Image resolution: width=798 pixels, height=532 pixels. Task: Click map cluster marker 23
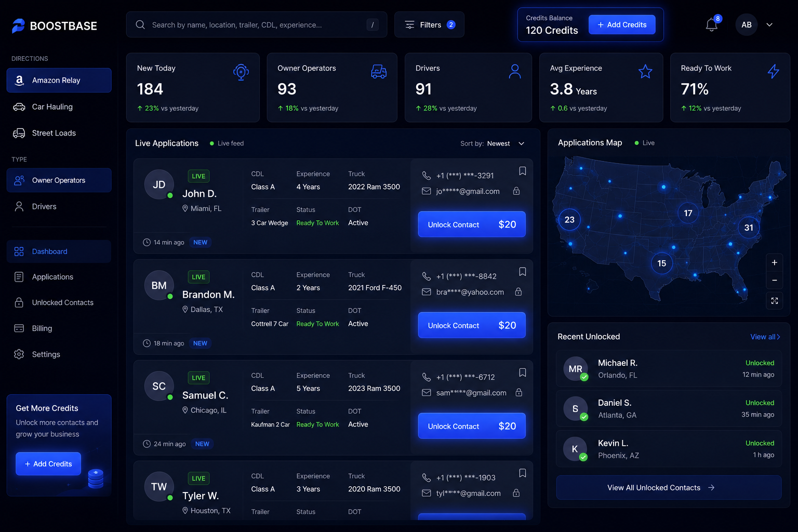click(x=569, y=219)
